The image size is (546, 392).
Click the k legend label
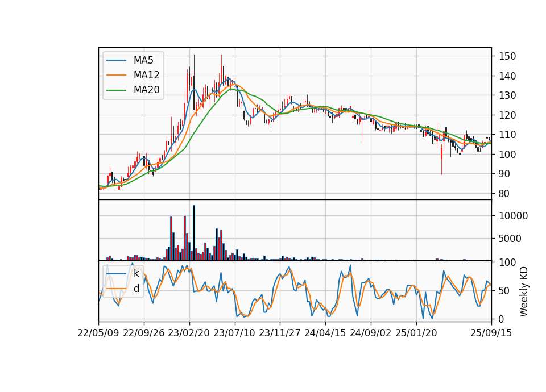(136, 273)
